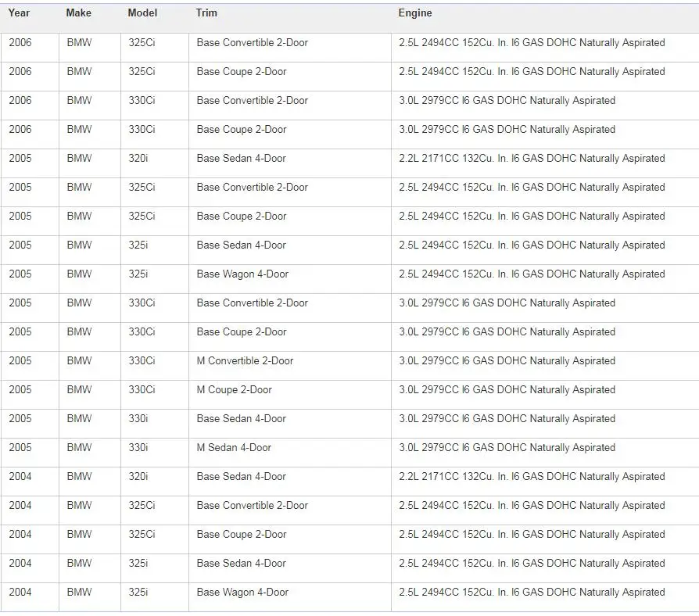
Task: Select trim cell of 2005 330Ci Base Coupe row
Action: point(290,336)
